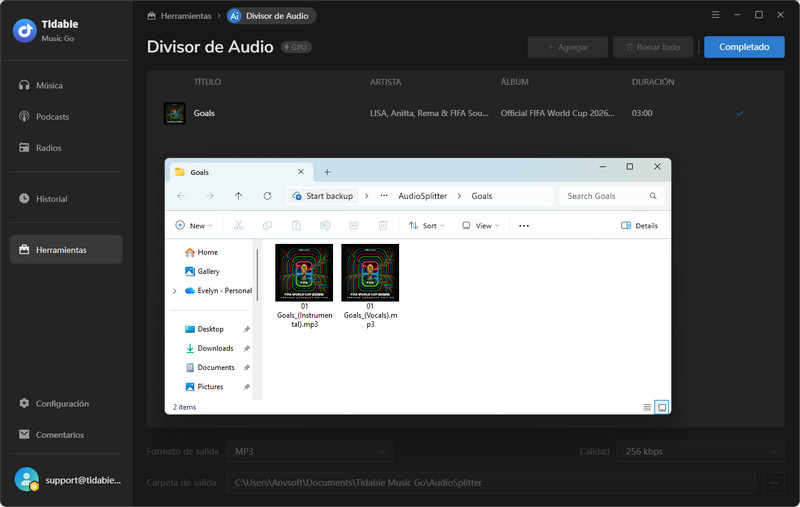Click the Goals track completed checkmark
The image size is (800, 507).
point(740,113)
